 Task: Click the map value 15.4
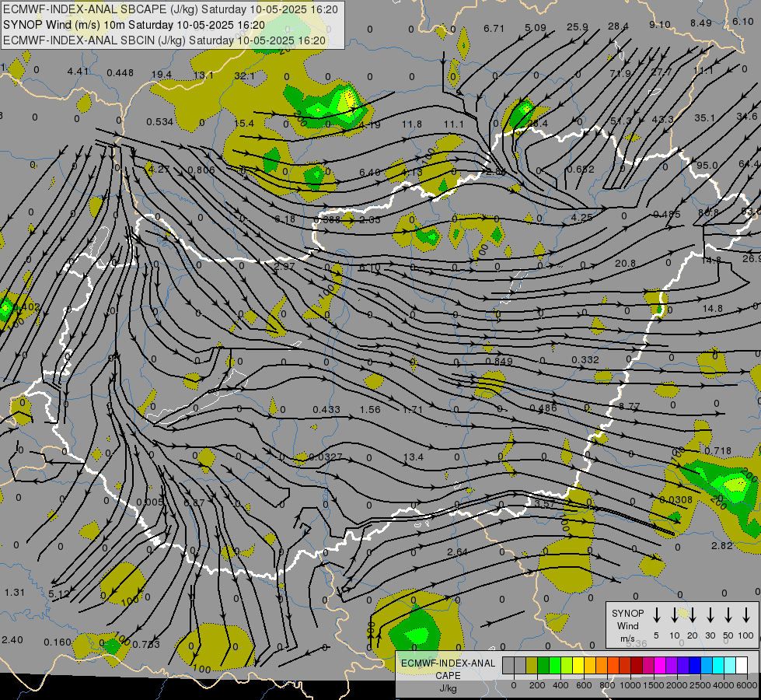click(243, 124)
